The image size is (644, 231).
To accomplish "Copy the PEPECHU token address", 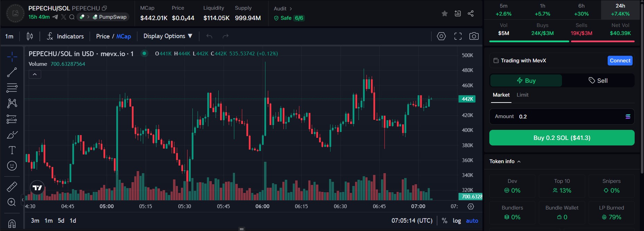I will [104, 8].
